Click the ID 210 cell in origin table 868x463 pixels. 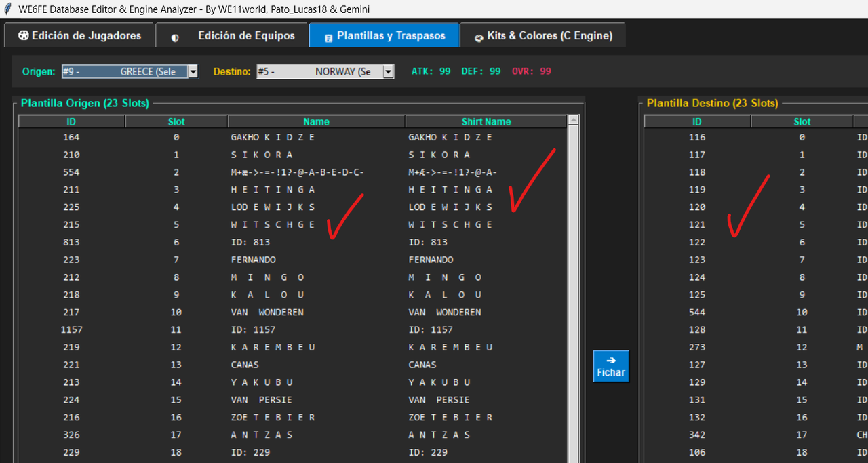[x=71, y=155]
